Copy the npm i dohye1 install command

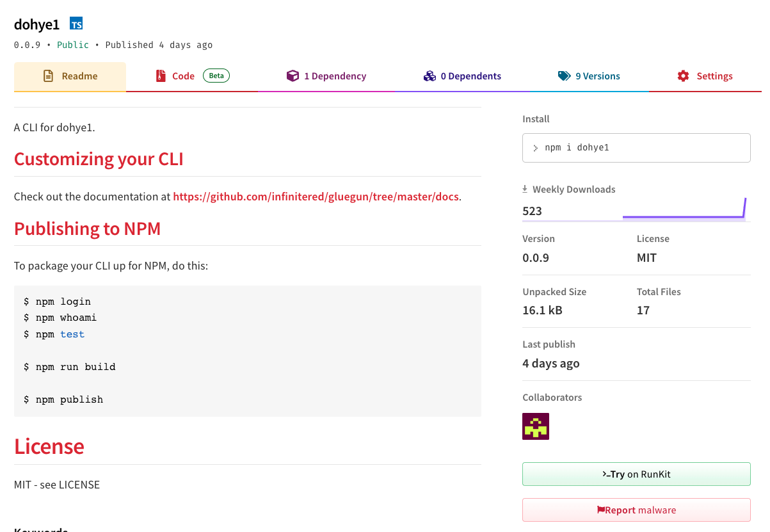[636, 148]
